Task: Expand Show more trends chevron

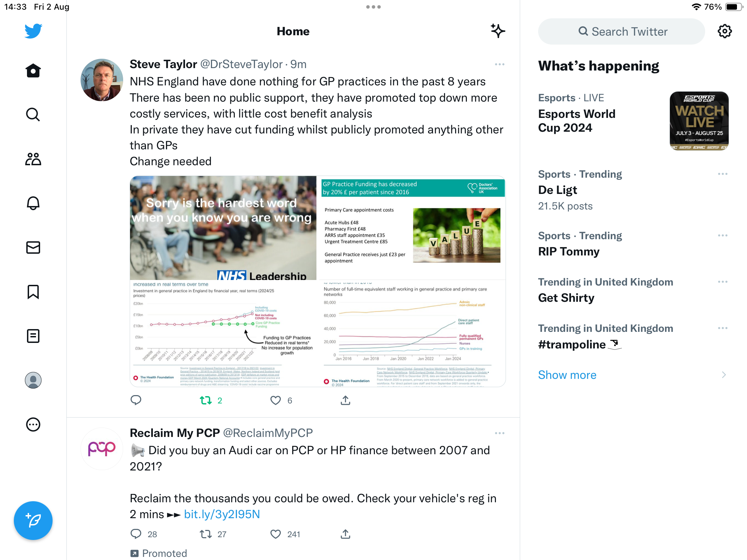Action: pyautogui.click(x=723, y=375)
